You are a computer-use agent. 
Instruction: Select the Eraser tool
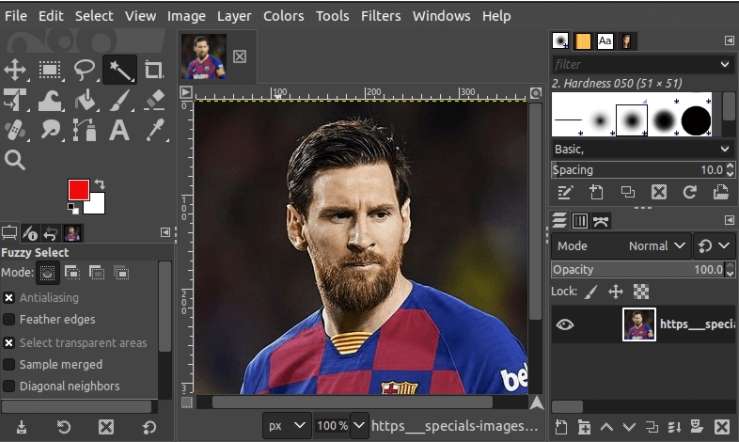(x=154, y=100)
